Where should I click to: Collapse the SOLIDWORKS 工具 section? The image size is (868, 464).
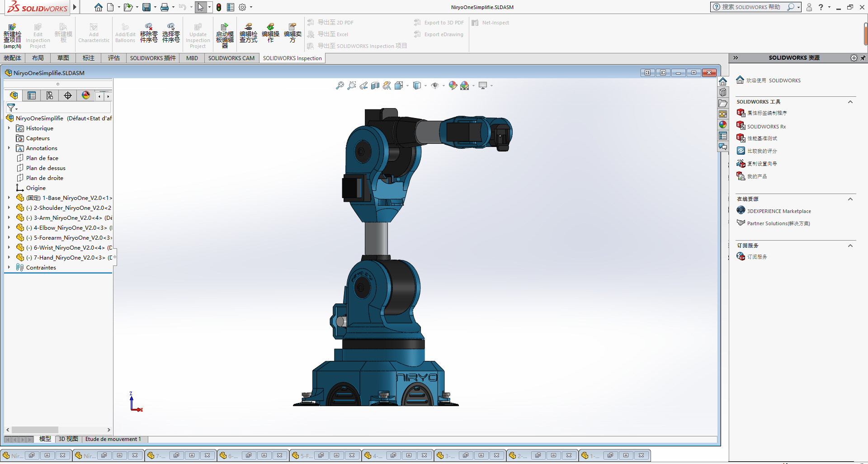(x=850, y=102)
